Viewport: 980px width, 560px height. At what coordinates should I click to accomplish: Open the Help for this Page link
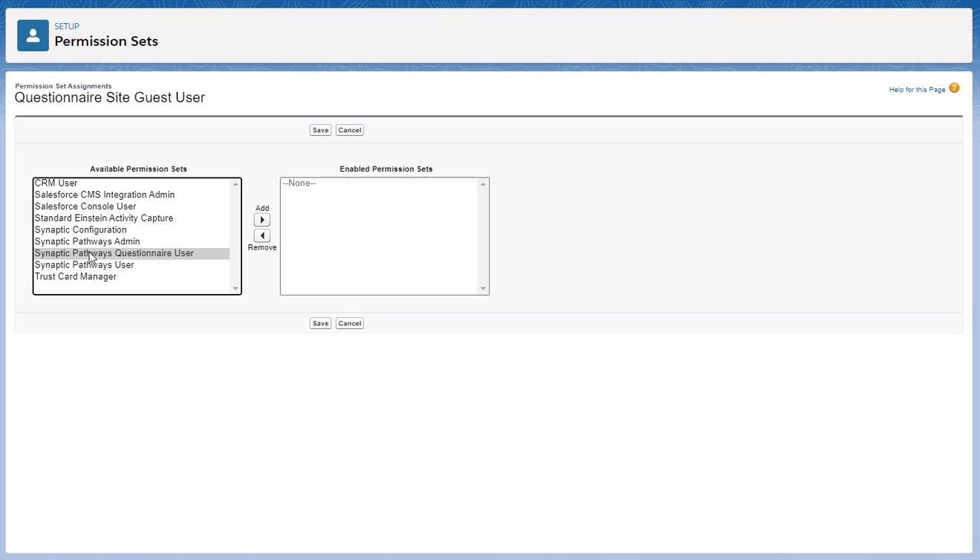tap(917, 90)
